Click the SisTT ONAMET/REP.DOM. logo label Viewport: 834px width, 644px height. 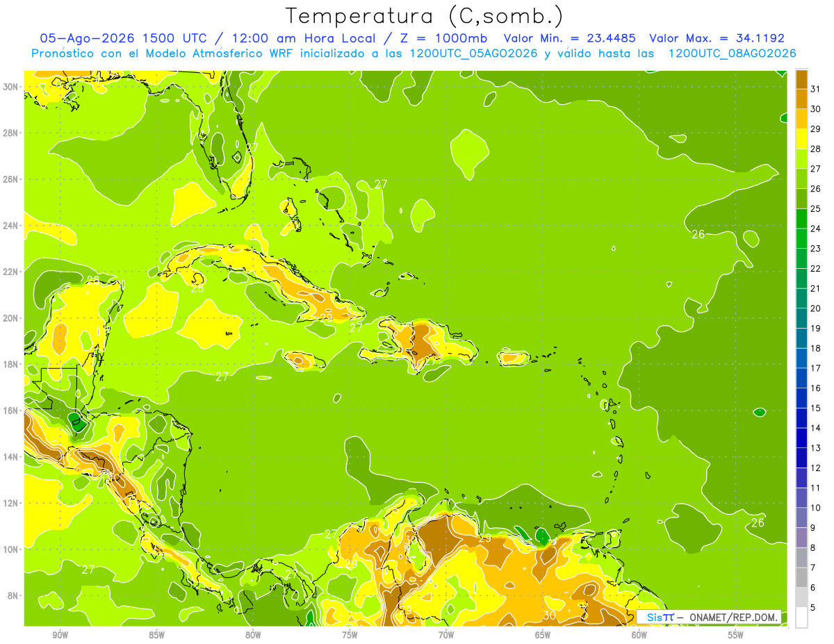coord(709,618)
